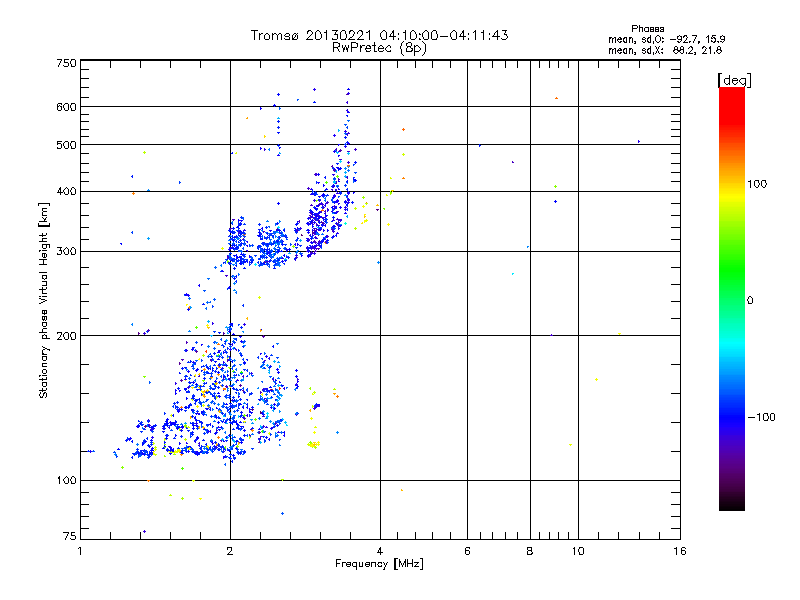
Task: Click the 'Frequency [MHz]' axis label
Action: point(379,564)
